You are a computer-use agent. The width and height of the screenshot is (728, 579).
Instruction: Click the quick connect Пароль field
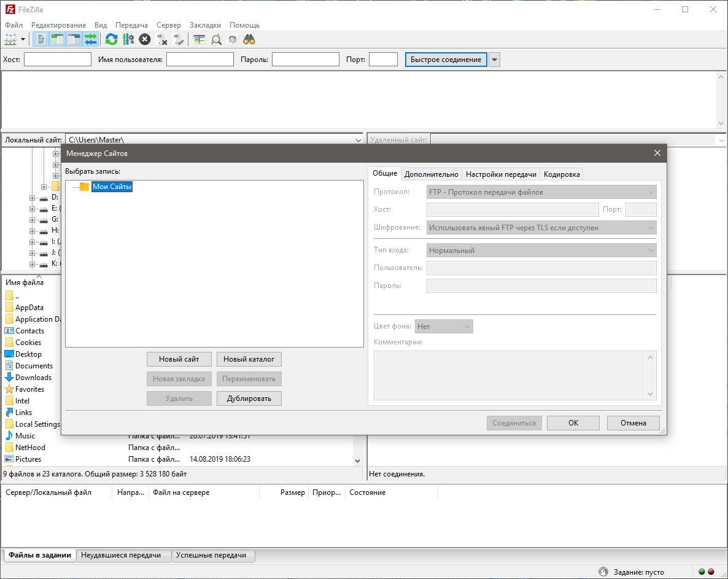[306, 60]
